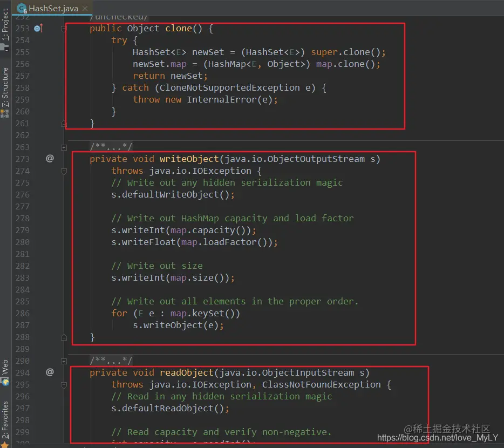Click the folded /**...*/ text on line 290
This screenshot has width=504, height=448.
tap(111, 361)
